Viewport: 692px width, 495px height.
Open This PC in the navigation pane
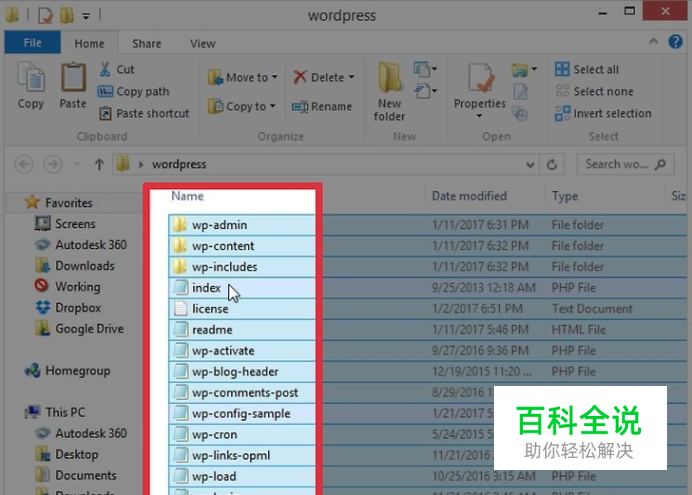55,412
